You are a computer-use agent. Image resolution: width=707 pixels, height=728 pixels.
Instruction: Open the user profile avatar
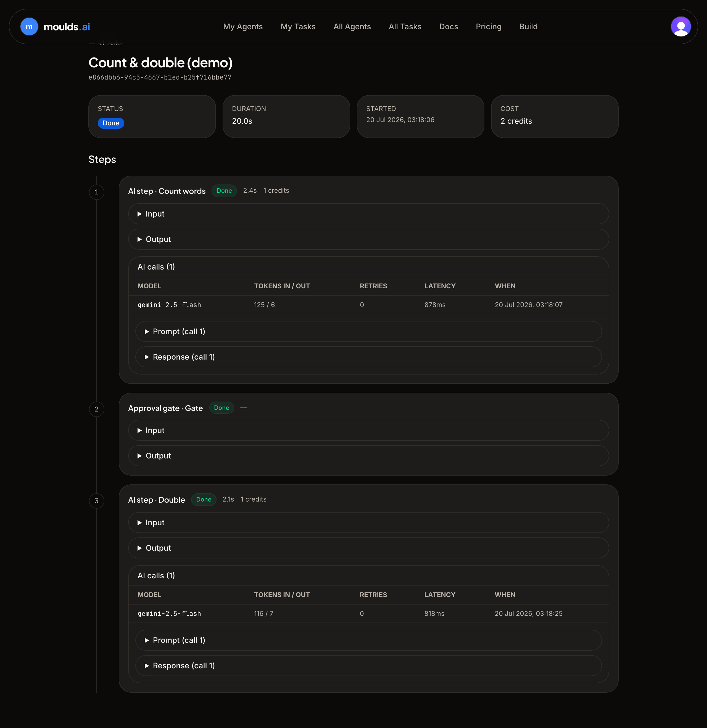680,27
